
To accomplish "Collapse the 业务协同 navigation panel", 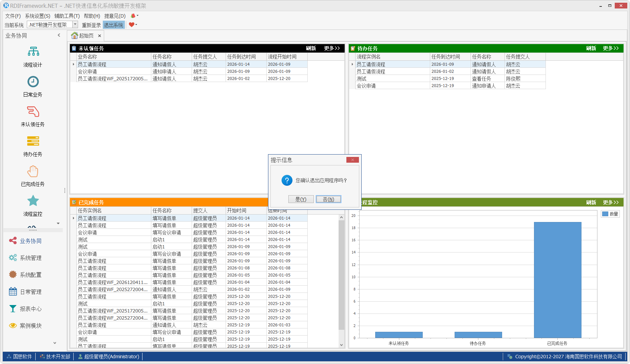I will 59,35.
